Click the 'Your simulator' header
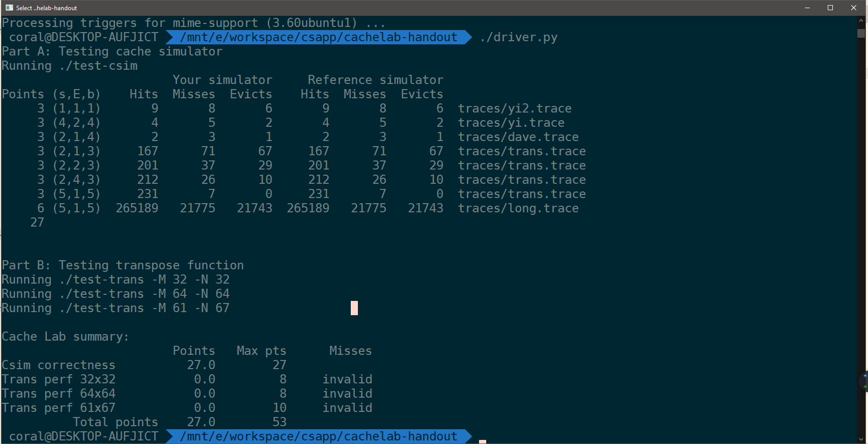868x444 pixels. point(222,80)
